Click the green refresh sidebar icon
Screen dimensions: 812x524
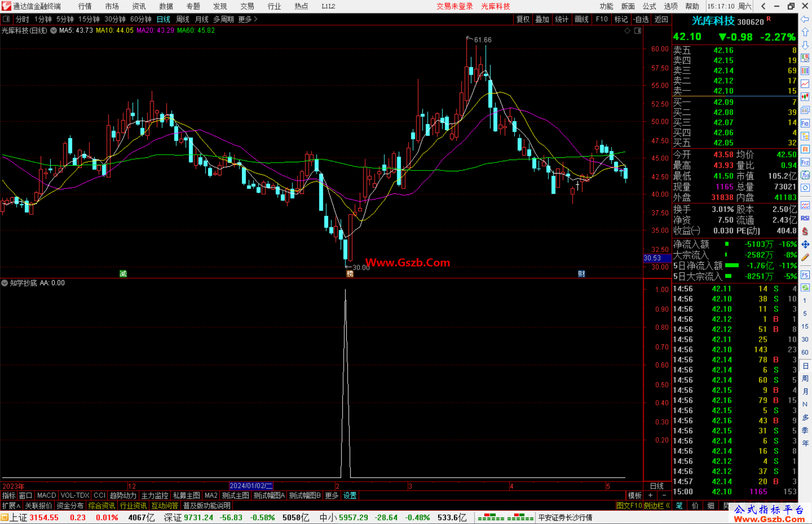coord(805,288)
